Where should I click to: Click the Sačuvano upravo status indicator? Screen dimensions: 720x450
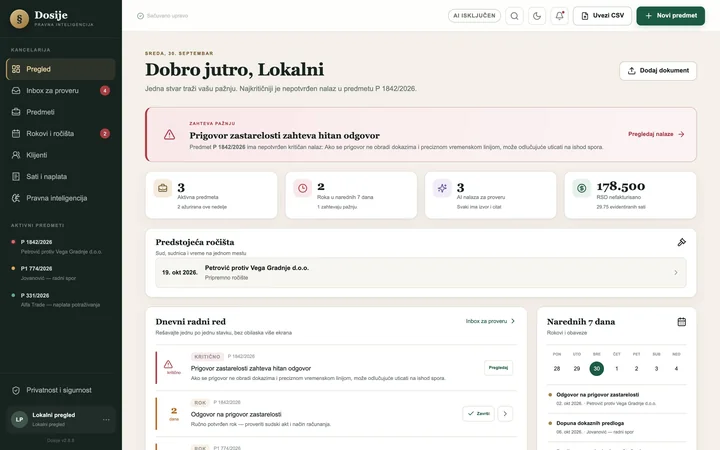point(163,16)
